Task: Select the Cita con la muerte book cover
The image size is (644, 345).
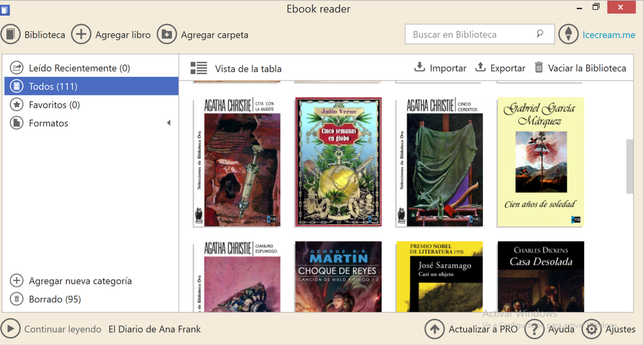Action: (x=236, y=162)
